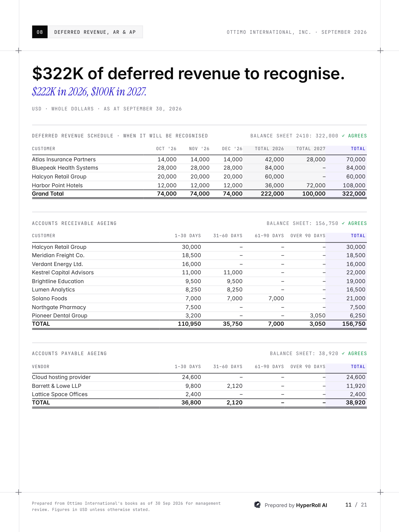399x532 pixels.
Task: Click 'Atlas Insurance Partners' customer row
Action: click(199, 159)
